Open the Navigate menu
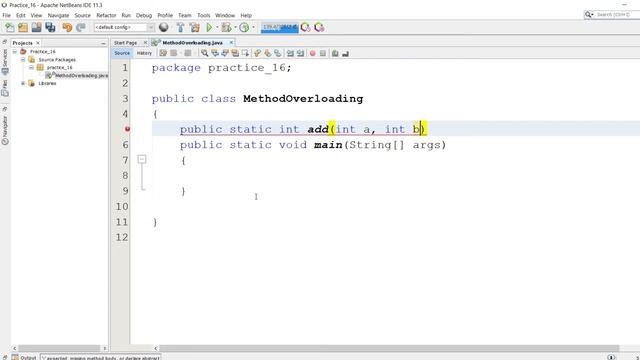The width and height of the screenshot is (640, 360). [x=58, y=15]
